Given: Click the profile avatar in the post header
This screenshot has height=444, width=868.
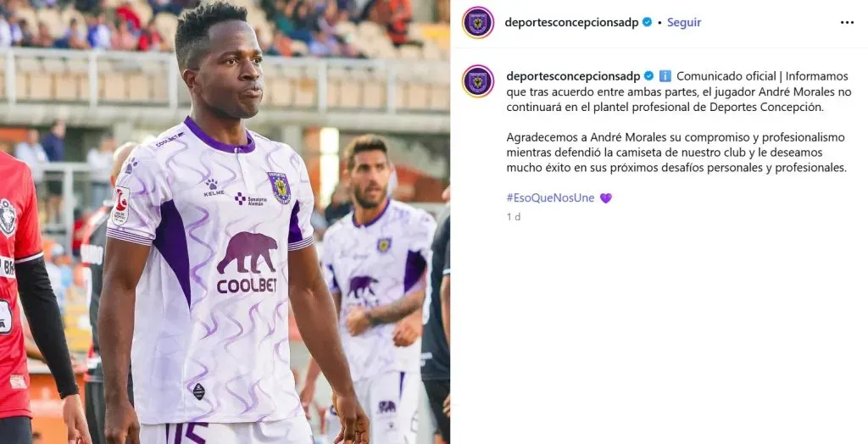Looking at the screenshot, I should (x=478, y=23).
